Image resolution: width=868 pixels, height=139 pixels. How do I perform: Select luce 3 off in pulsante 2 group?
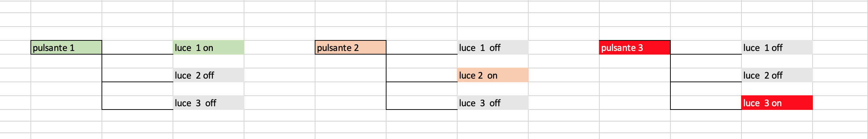[x=493, y=103]
